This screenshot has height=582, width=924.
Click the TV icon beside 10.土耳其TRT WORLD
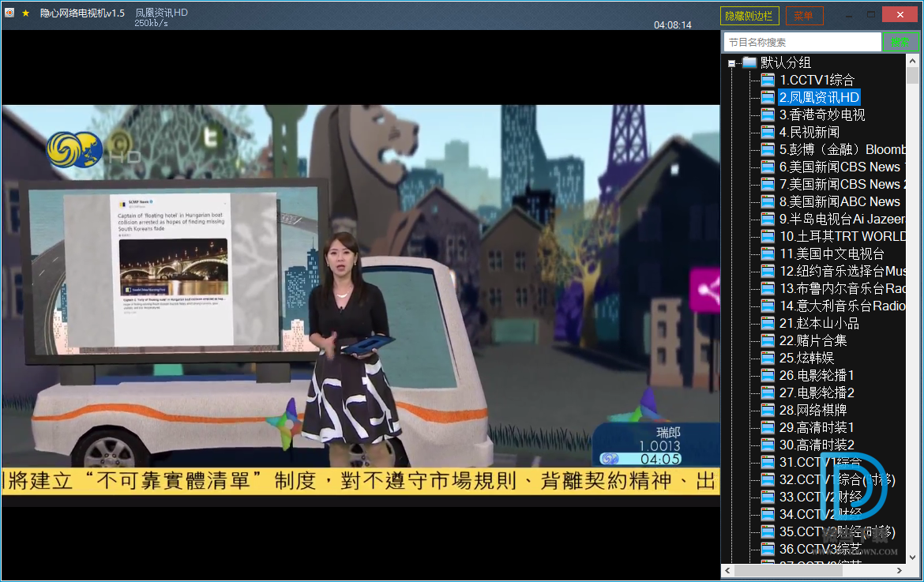coord(768,236)
